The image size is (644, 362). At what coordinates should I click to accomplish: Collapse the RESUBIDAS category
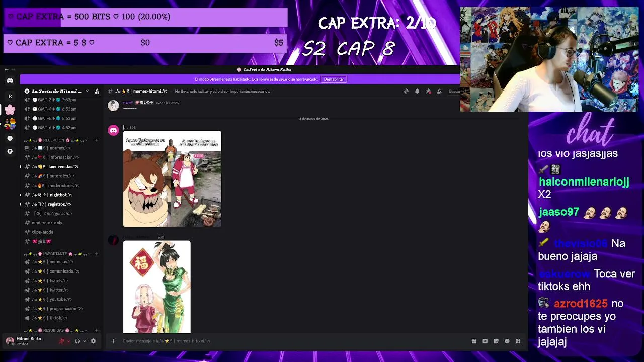tap(56, 330)
